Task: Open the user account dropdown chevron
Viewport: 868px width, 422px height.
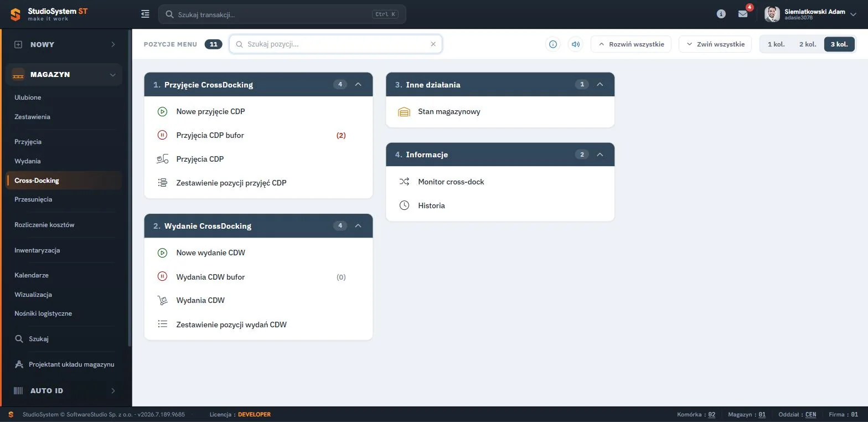Action: click(x=853, y=14)
